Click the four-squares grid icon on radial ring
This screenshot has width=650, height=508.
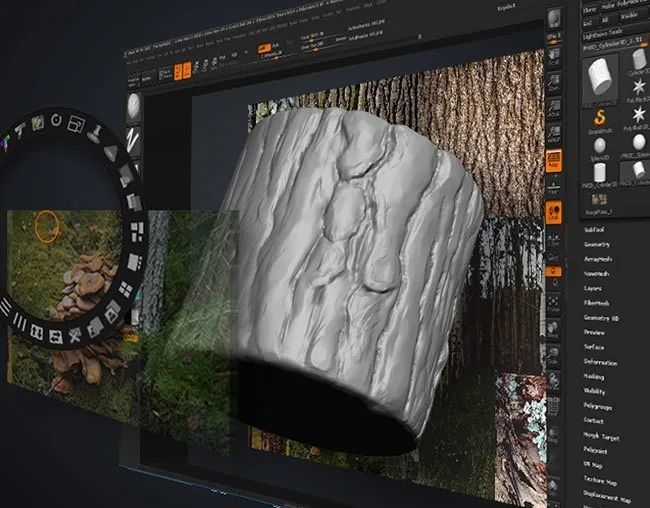point(125,289)
